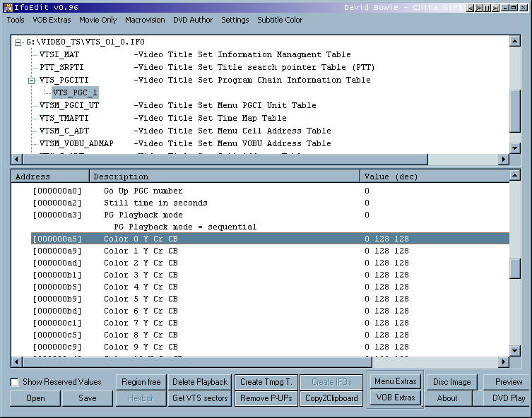Open the Tools menu

pyautogui.click(x=16, y=20)
